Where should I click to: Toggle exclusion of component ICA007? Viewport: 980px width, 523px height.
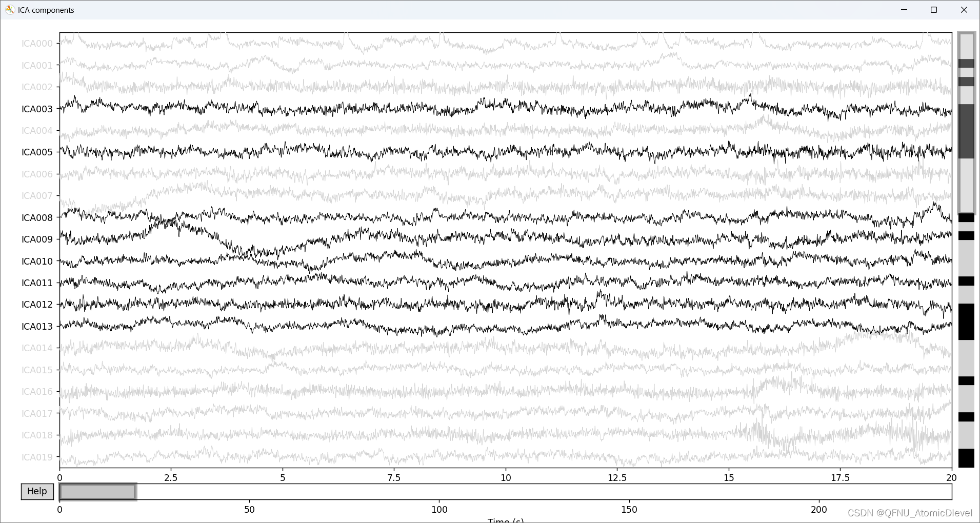(x=37, y=196)
